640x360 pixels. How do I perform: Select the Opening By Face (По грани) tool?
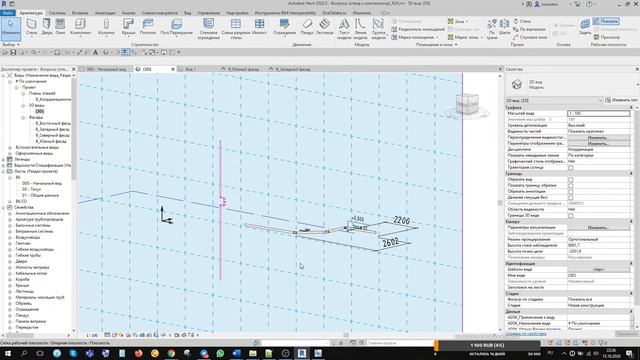(492, 29)
